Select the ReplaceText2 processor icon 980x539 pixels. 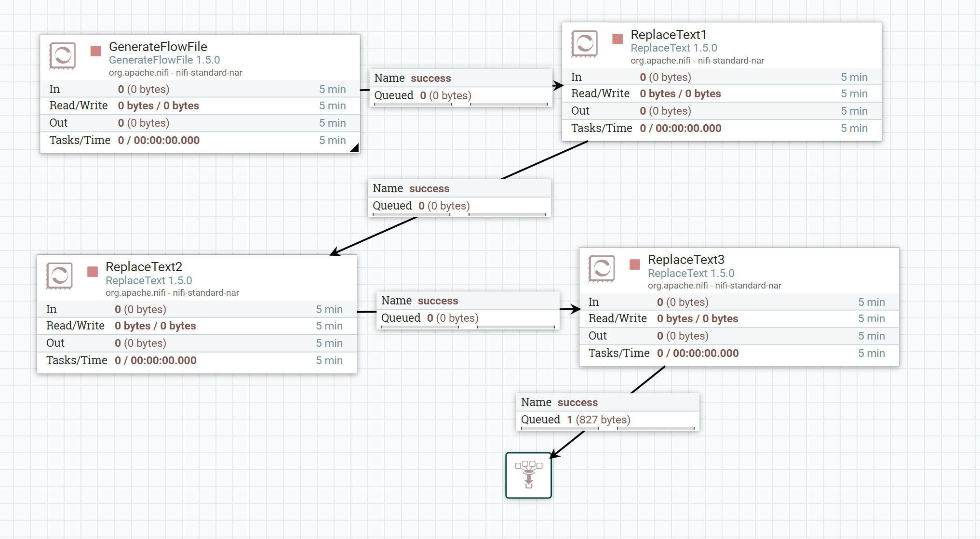coord(60,276)
